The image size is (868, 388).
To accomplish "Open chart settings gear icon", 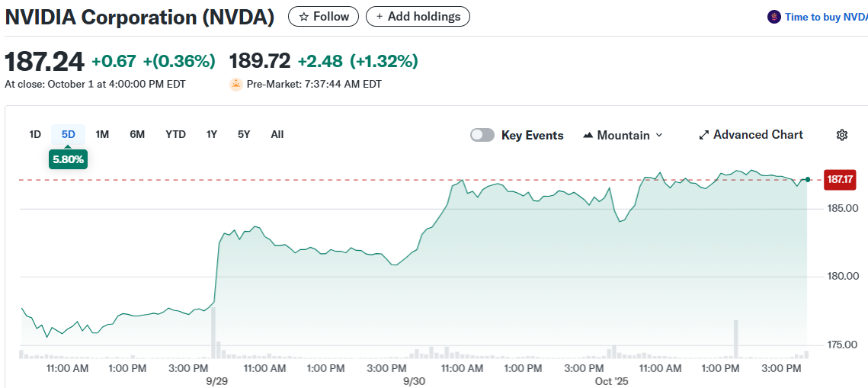I will tap(842, 135).
